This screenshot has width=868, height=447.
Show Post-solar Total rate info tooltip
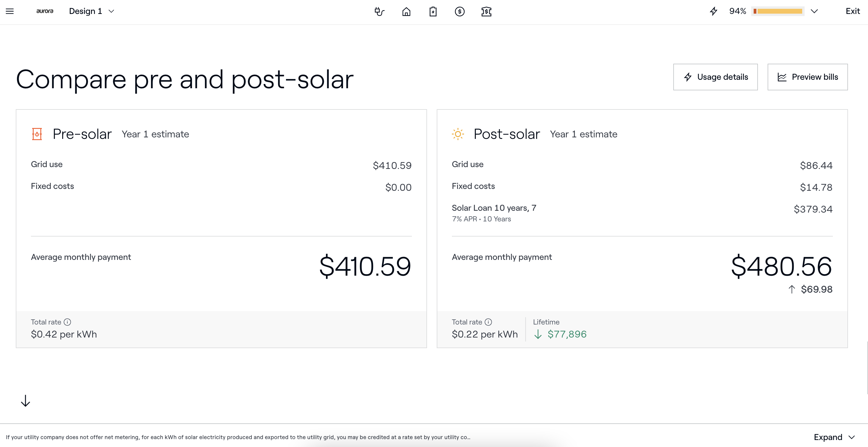[488, 322]
